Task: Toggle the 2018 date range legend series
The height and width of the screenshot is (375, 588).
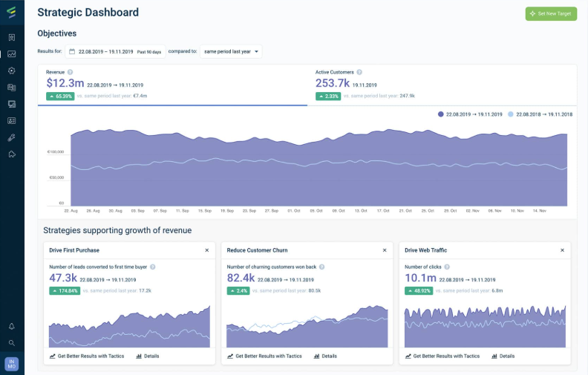Action: pos(540,114)
